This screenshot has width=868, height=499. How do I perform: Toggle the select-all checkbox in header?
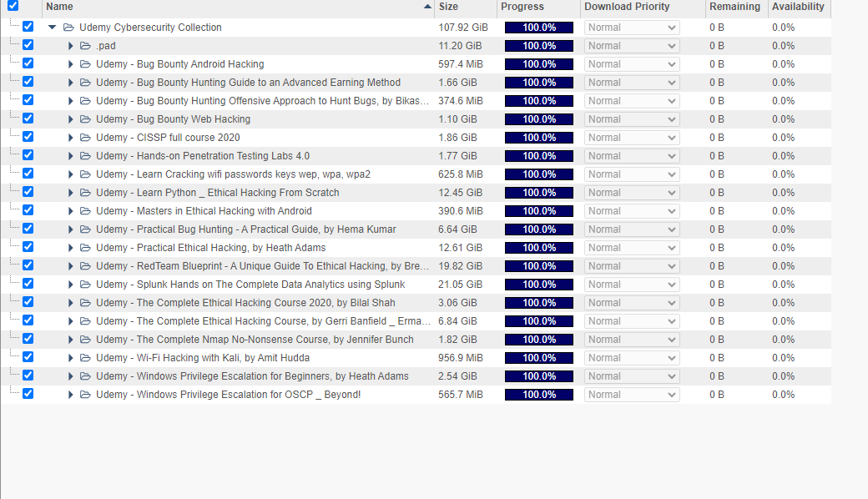coord(13,6)
